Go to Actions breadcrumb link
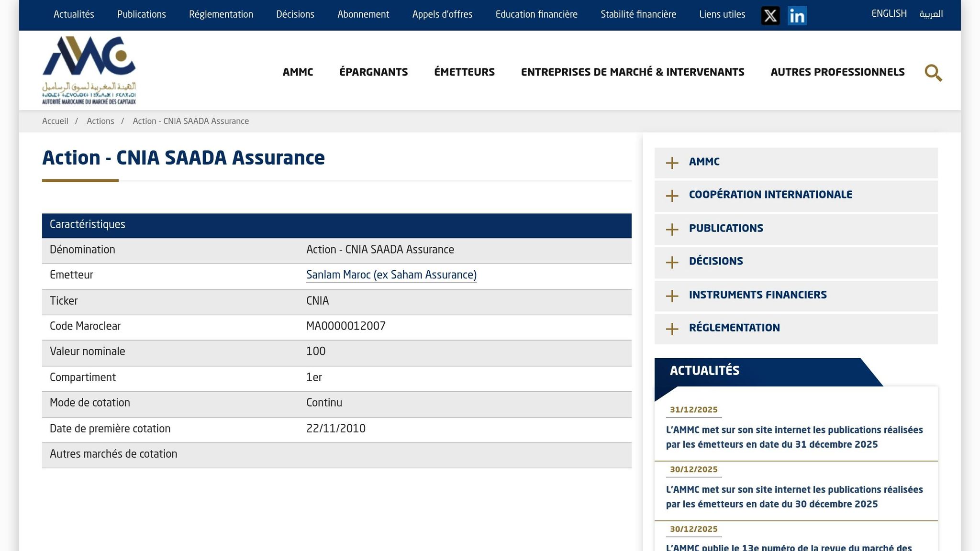The image size is (980, 551). pyautogui.click(x=100, y=121)
